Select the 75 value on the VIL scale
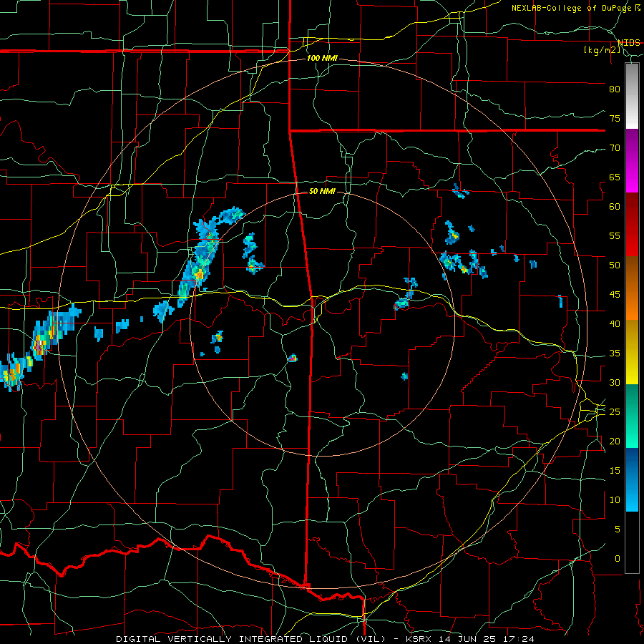This screenshot has width=644, height=644. 615,118
